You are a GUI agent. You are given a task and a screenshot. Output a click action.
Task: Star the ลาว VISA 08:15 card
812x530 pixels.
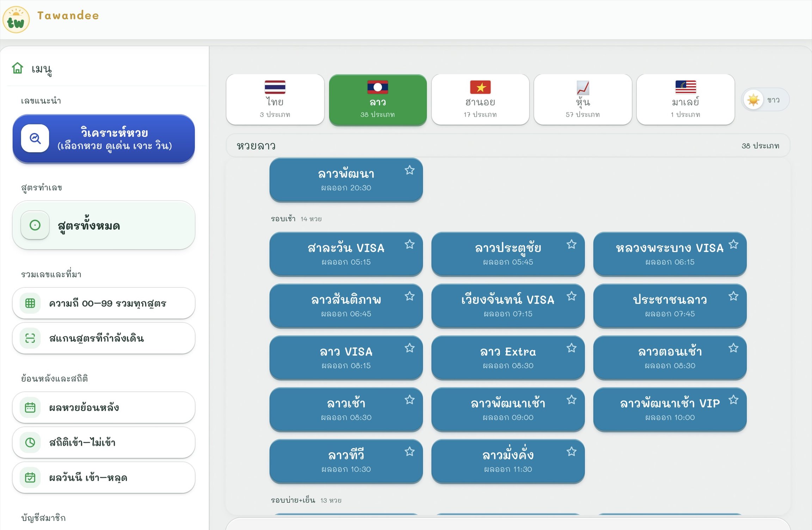tap(410, 348)
